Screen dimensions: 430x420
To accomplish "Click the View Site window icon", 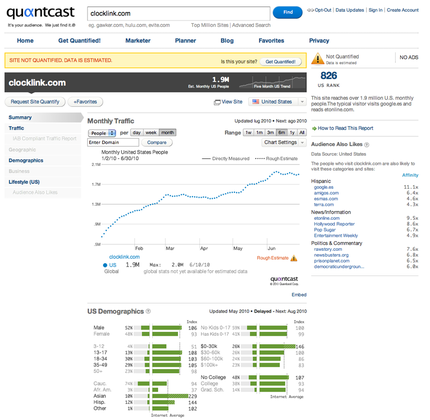I will tap(217, 102).
